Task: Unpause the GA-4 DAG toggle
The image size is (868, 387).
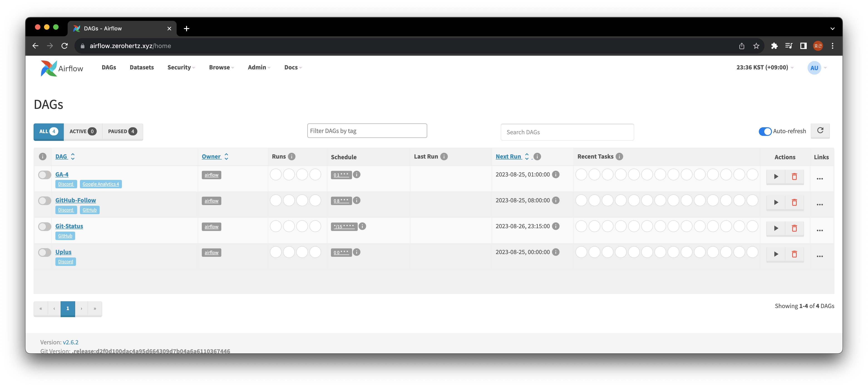Action: [x=44, y=175]
